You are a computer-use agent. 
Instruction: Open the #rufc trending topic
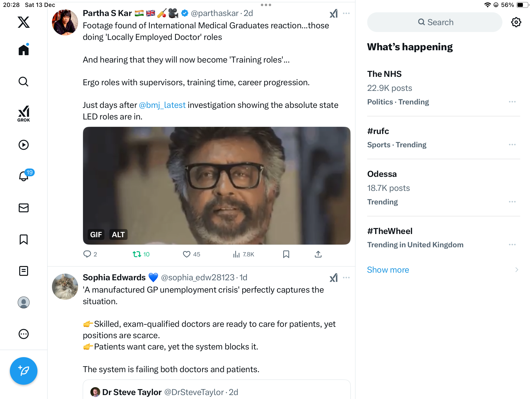point(378,131)
